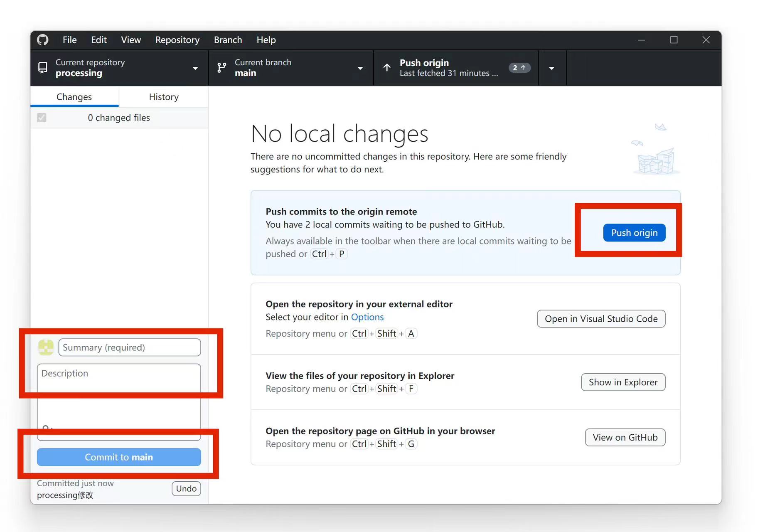Open the push options dropdown caret

pyautogui.click(x=552, y=68)
